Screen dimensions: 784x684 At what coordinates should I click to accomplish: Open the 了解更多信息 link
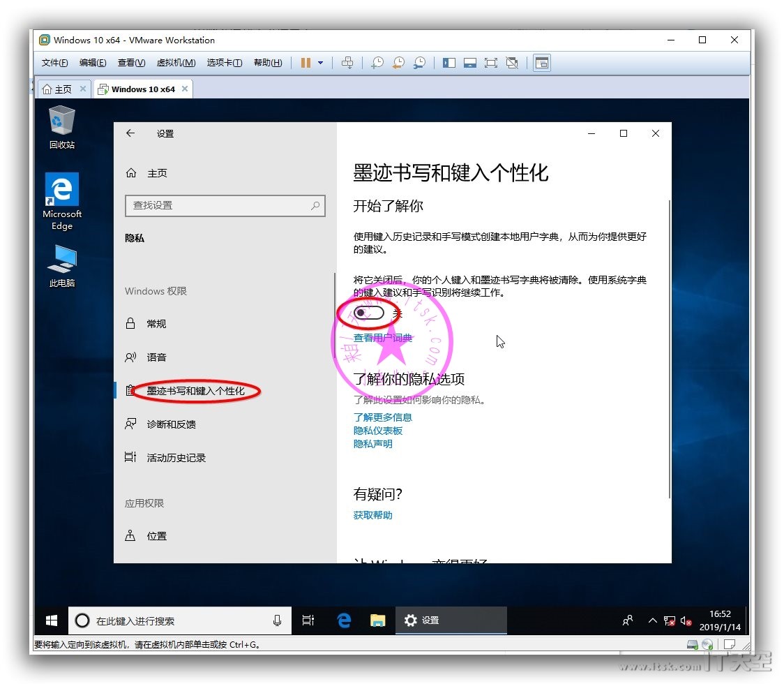point(382,417)
